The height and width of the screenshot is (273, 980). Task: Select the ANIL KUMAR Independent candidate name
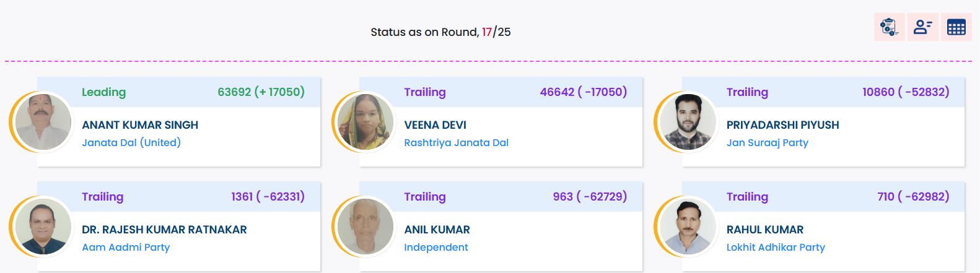437,230
